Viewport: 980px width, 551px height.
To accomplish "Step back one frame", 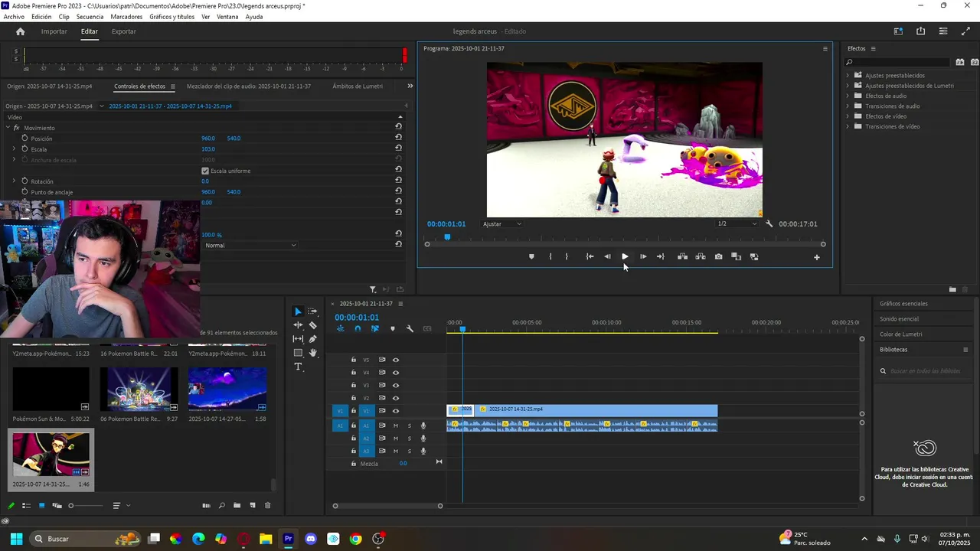I will pyautogui.click(x=607, y=256).
